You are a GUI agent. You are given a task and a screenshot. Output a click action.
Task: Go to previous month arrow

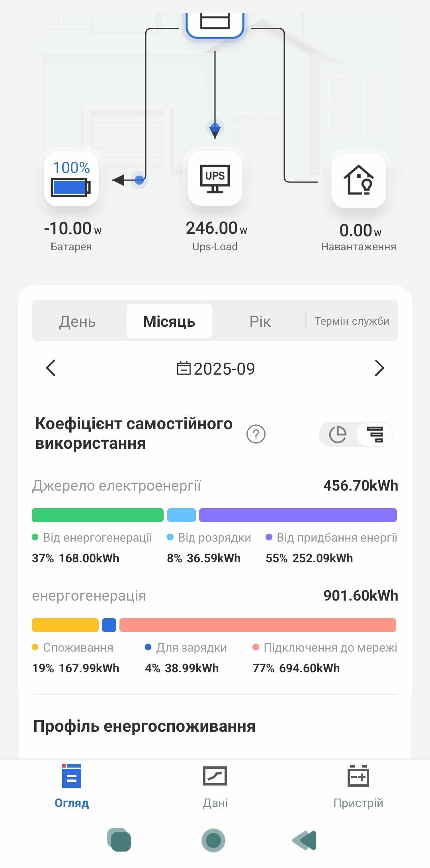[51, 368]
